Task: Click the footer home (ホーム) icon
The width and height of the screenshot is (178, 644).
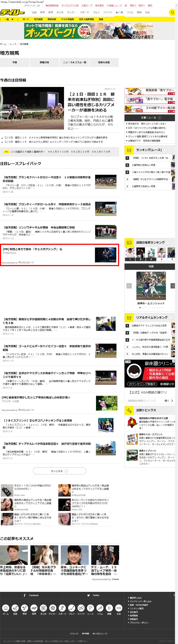Action: [6, 608]
